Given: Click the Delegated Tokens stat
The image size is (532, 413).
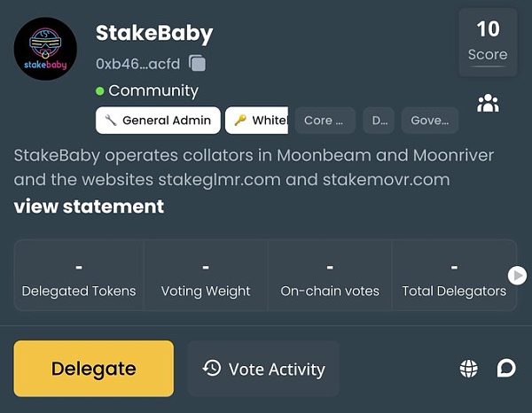Looking at the screenshot, I should (79, 275).
